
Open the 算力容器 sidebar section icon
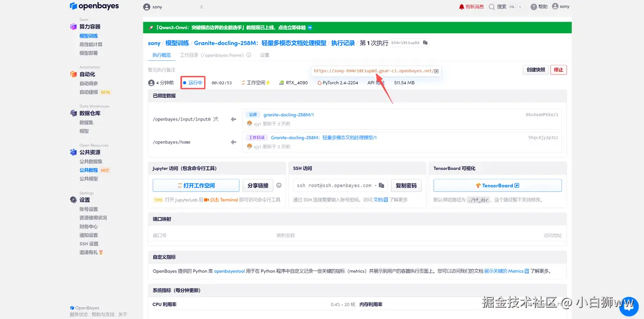(x=73, y=27)
